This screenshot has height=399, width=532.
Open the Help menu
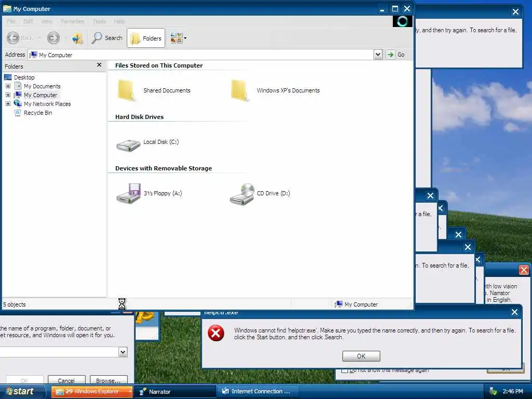(119, 21)
